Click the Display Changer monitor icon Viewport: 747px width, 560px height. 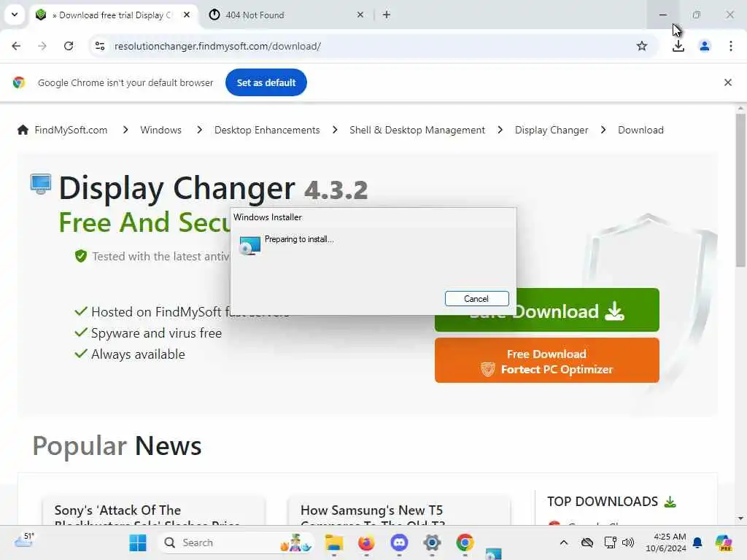point(41,184)
